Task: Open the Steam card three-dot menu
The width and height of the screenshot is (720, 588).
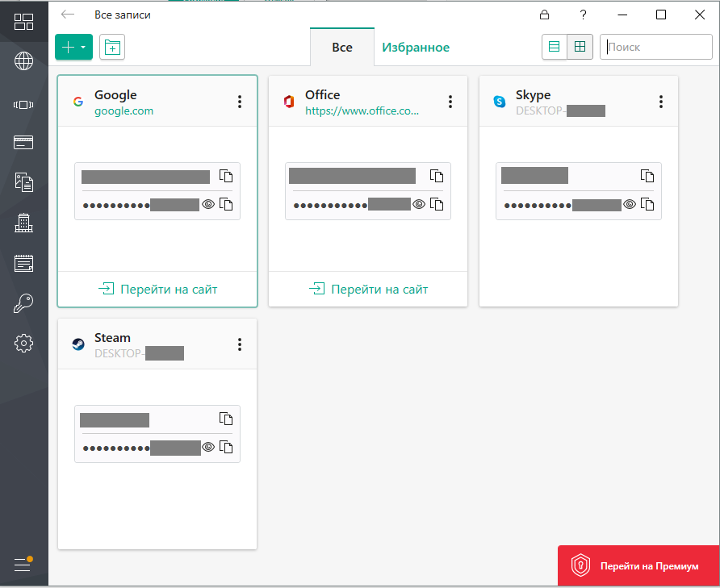Action: [240, 344]
